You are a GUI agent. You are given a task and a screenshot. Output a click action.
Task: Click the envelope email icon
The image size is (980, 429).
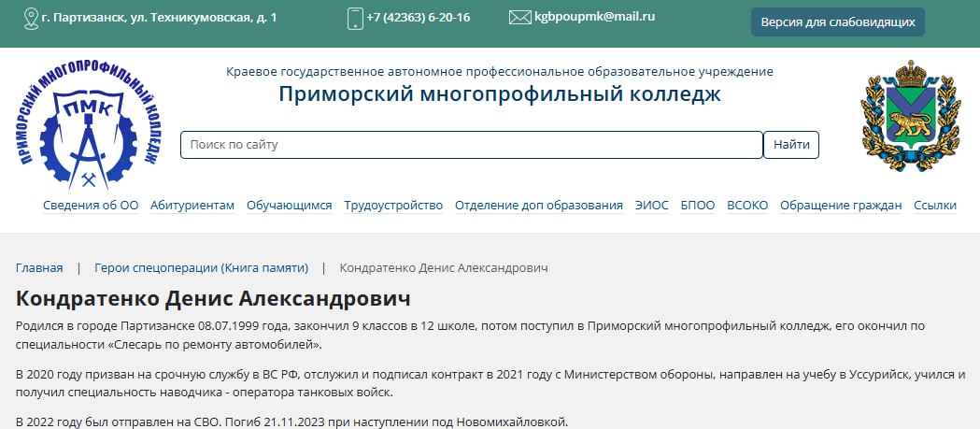[x=519, y=18]
